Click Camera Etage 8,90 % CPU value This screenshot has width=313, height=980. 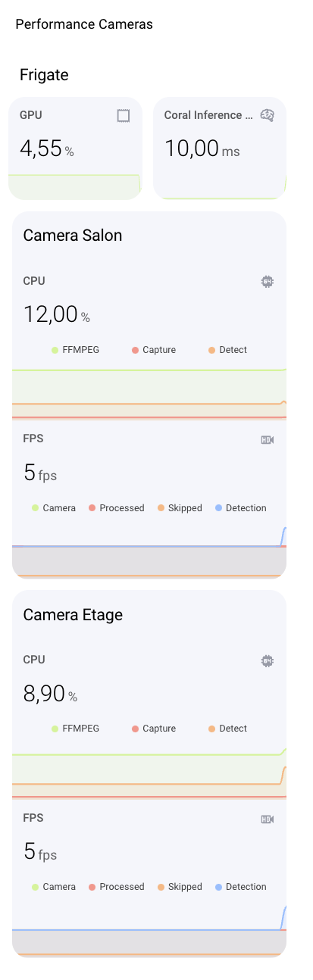point(51,694)
